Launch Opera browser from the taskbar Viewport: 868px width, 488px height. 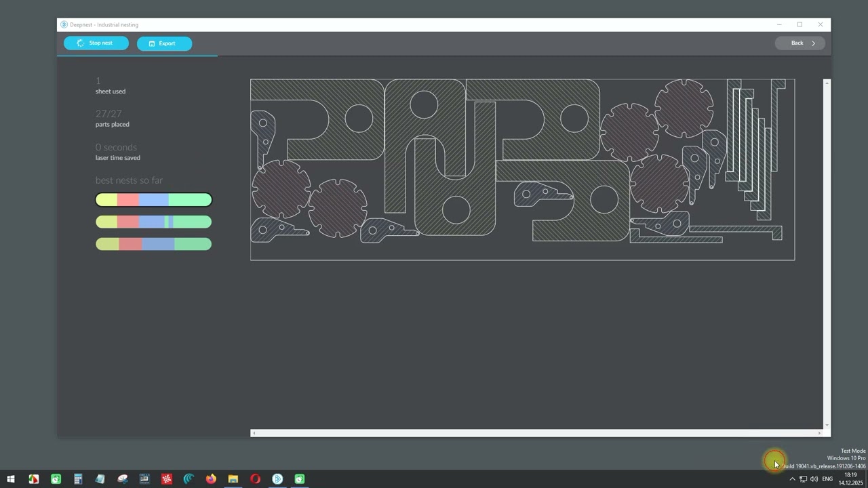tap(255, 479)
